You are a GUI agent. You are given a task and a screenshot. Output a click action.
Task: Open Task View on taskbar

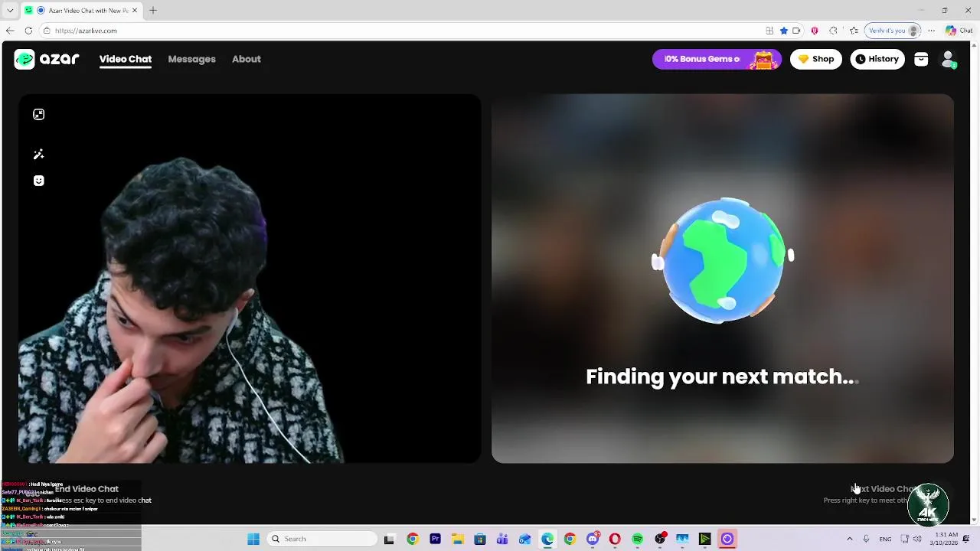pos(389,539)
